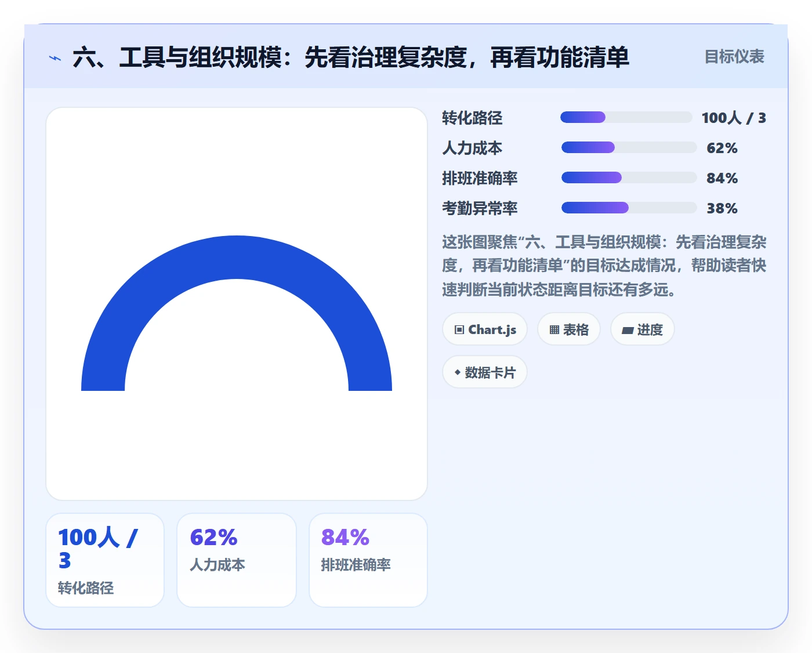Select the 表格 tag chip

[569, 329]
